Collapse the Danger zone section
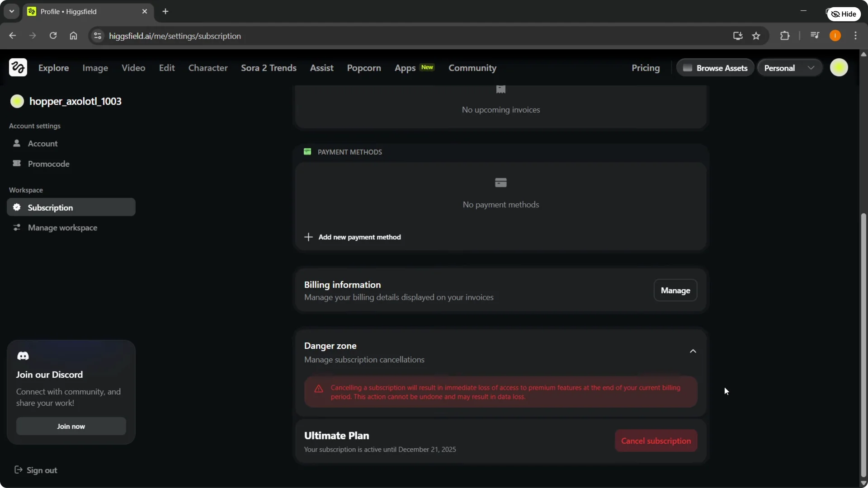This screenshot has height=488, width=868. coord(693,351)
